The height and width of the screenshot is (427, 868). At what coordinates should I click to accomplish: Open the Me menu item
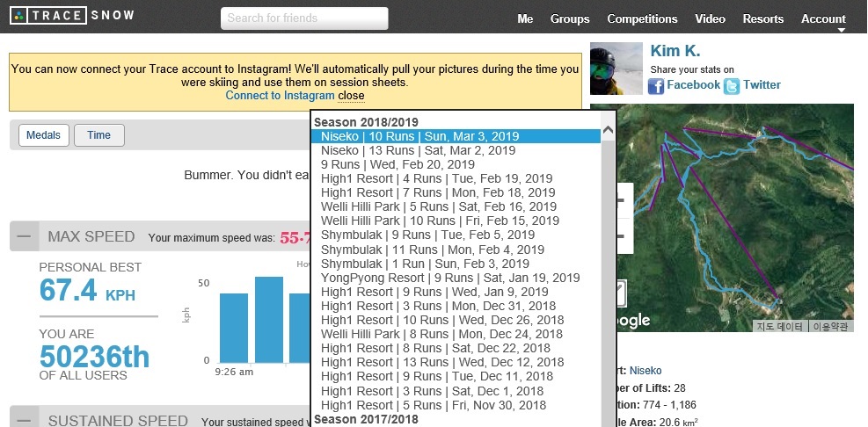(525, 18)
